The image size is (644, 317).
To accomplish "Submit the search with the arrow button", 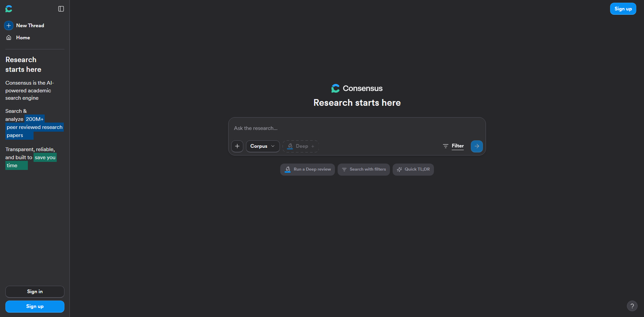I will coord(477,146).
